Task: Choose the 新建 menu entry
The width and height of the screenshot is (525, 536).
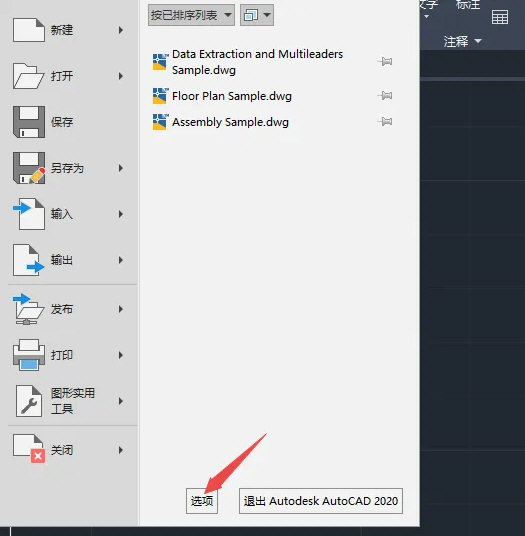Action: tap(69, 30)
